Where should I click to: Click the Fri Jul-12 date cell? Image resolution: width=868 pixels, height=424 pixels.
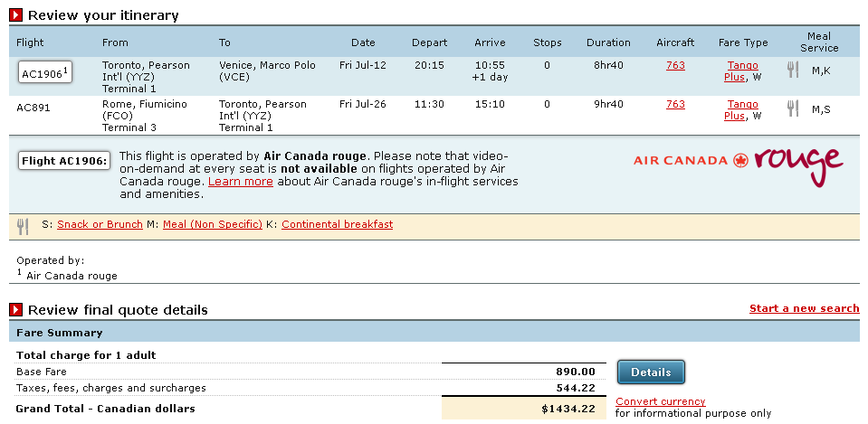click(x=363, y=65)
